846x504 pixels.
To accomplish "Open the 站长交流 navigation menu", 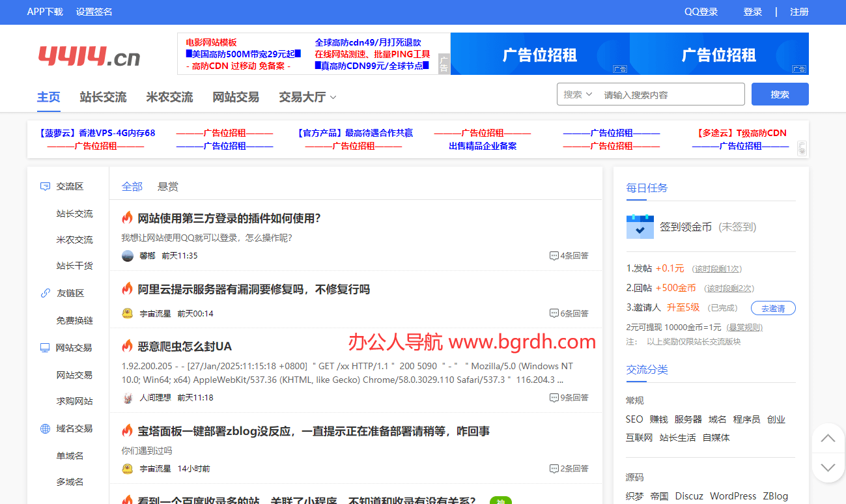I will 102,96.
